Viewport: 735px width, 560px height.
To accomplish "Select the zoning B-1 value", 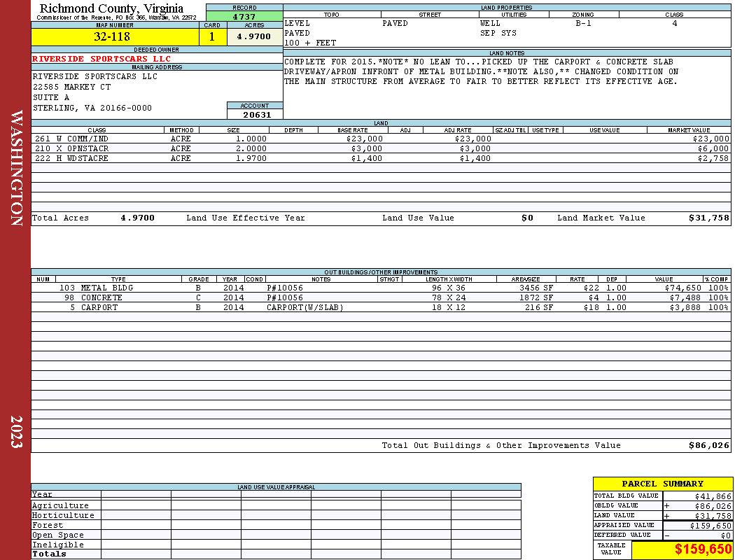I will pyautogui.click(x=584, y=23).
